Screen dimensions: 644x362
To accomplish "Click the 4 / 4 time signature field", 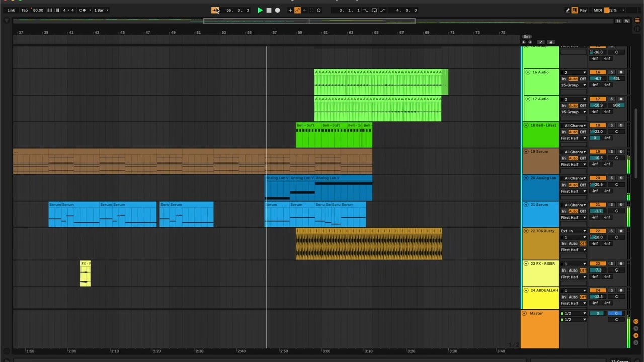I will click(x=68, y=10).
